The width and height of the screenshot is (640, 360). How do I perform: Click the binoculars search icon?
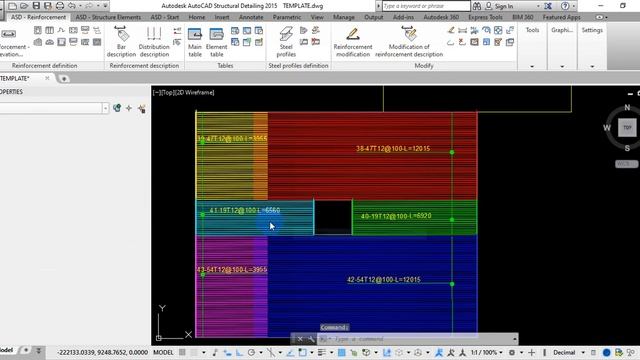tap(477, 6)
